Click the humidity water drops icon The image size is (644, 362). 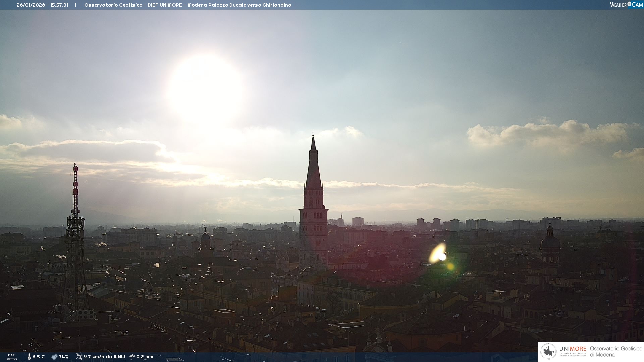point(54,357)
